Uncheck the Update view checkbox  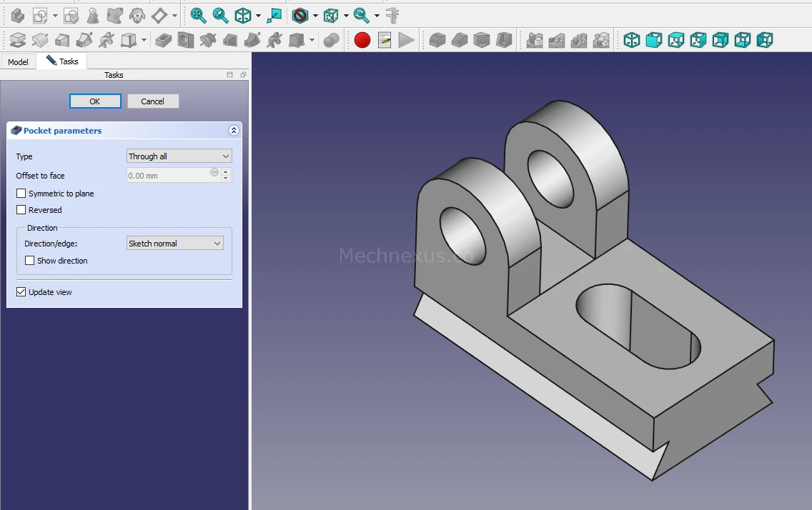click(x=21, y=292)
